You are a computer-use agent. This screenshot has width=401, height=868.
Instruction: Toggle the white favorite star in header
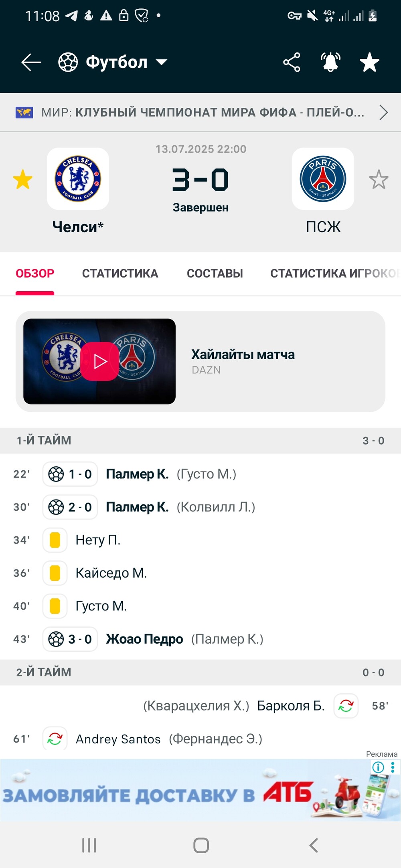(x=369, y=62)
